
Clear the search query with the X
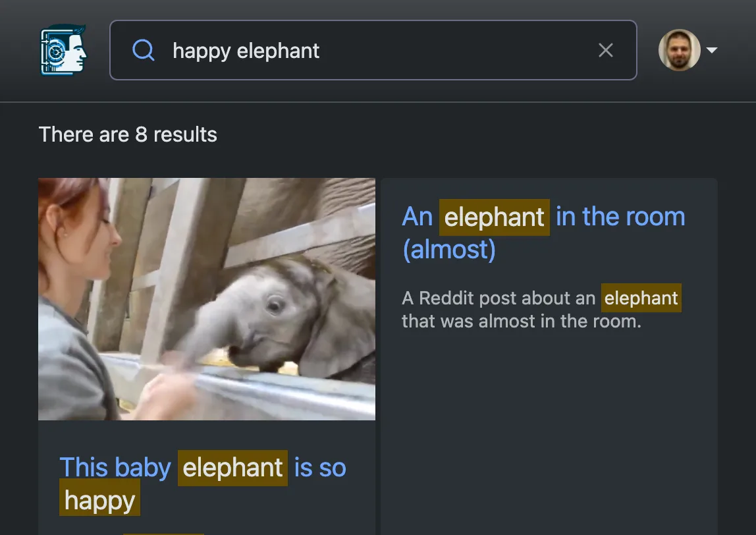[605, 50]
